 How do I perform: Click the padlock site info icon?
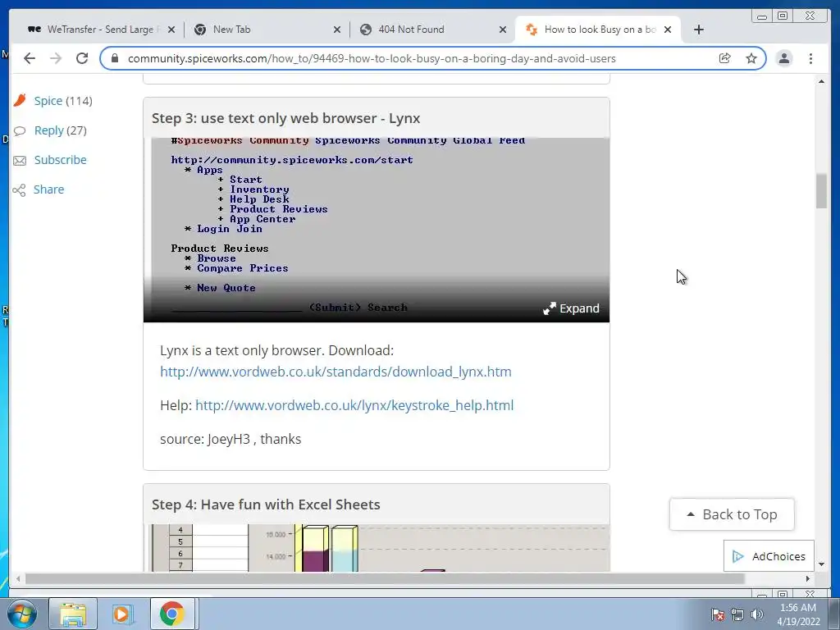(x=115, y=58)
